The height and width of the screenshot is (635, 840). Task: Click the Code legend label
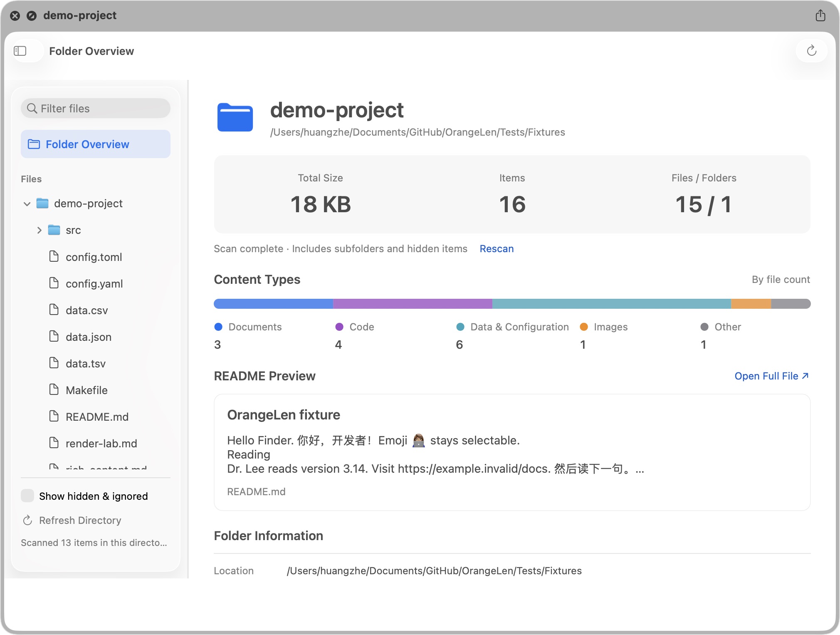tap(362, 327)
